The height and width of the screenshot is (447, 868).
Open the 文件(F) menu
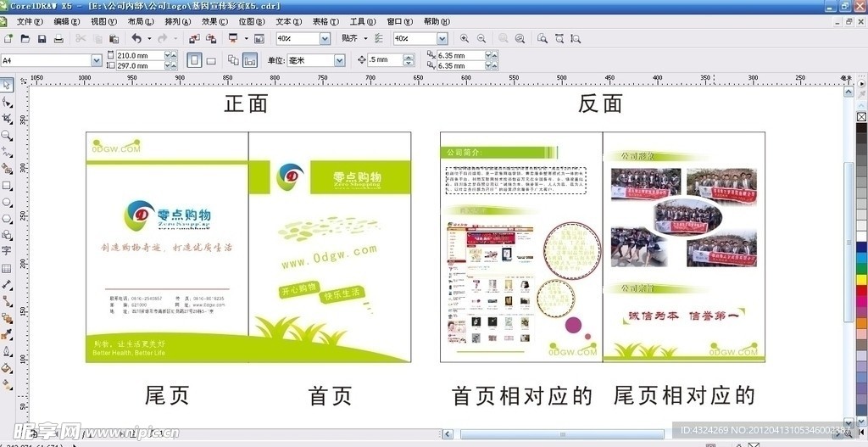point(30,21)
